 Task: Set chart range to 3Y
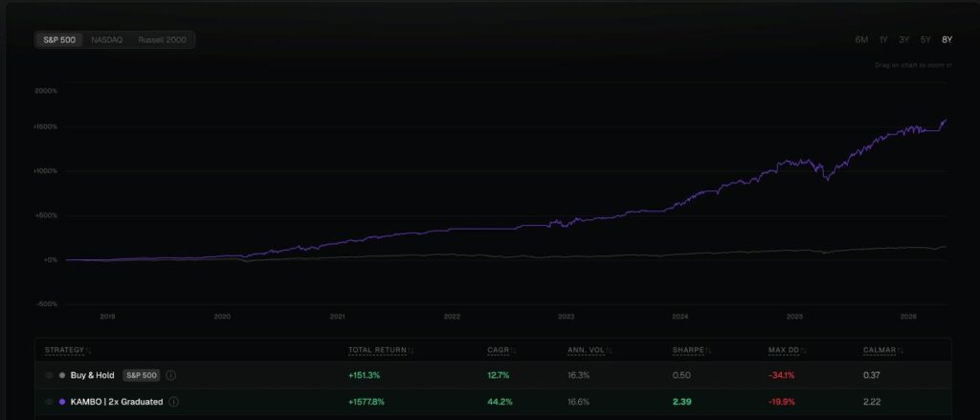903,40
